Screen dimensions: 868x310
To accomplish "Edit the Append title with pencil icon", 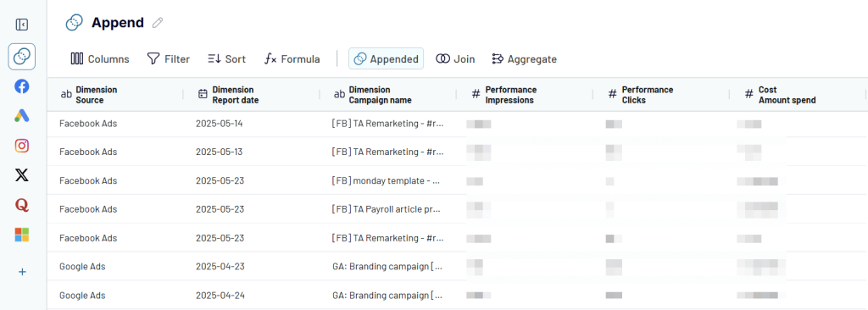I will coord(158,23).
